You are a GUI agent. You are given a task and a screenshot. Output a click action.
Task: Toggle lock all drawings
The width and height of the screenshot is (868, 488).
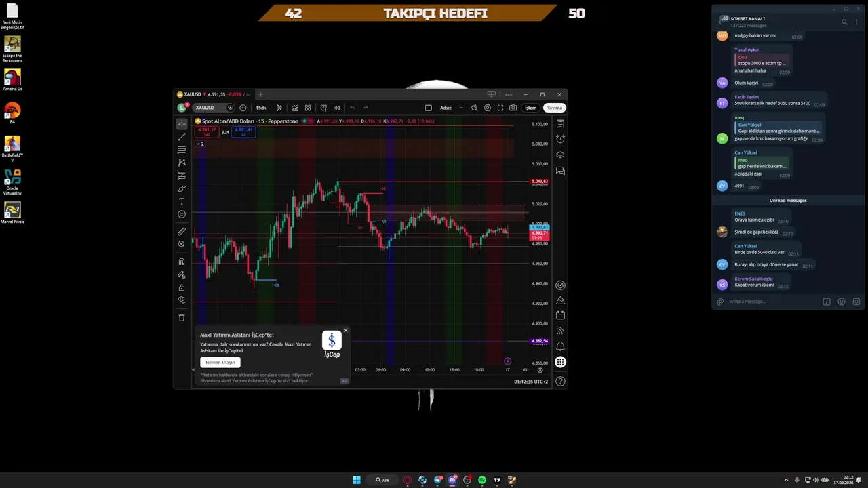click(x=182, y=287)
